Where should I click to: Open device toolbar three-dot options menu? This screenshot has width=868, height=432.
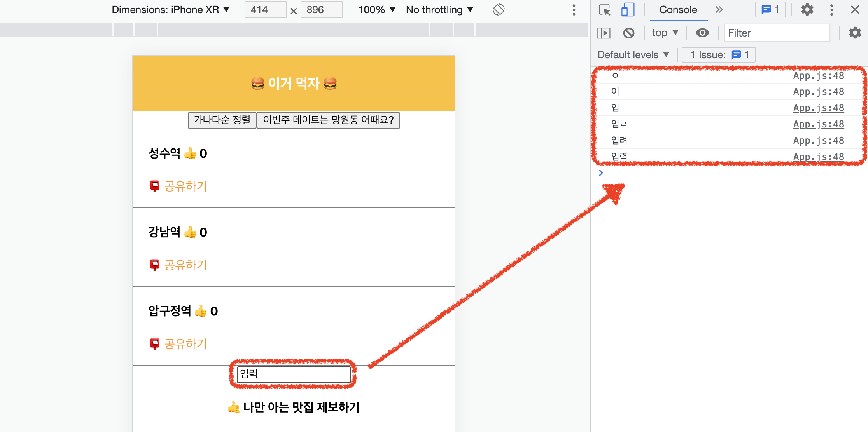[574, 10]
